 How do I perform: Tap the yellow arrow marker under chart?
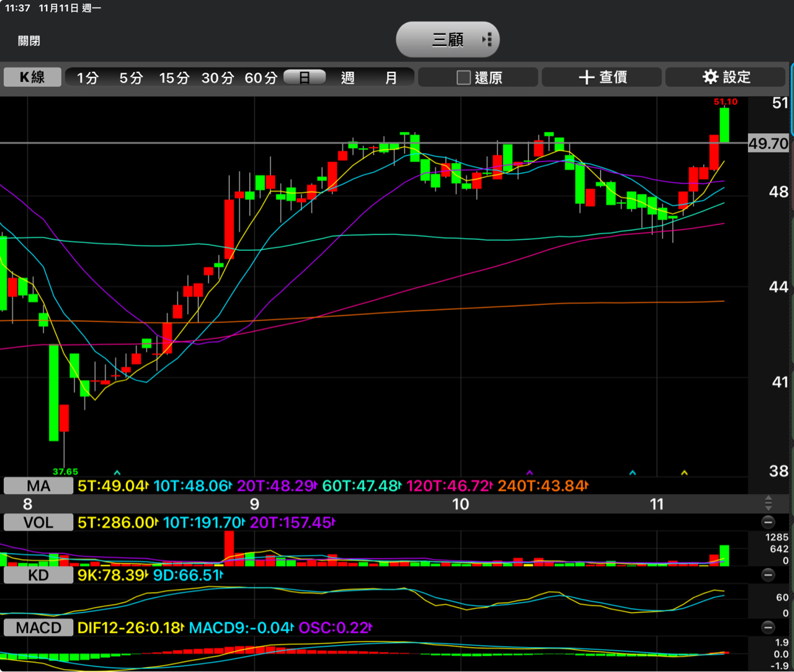tap(684, 473)
